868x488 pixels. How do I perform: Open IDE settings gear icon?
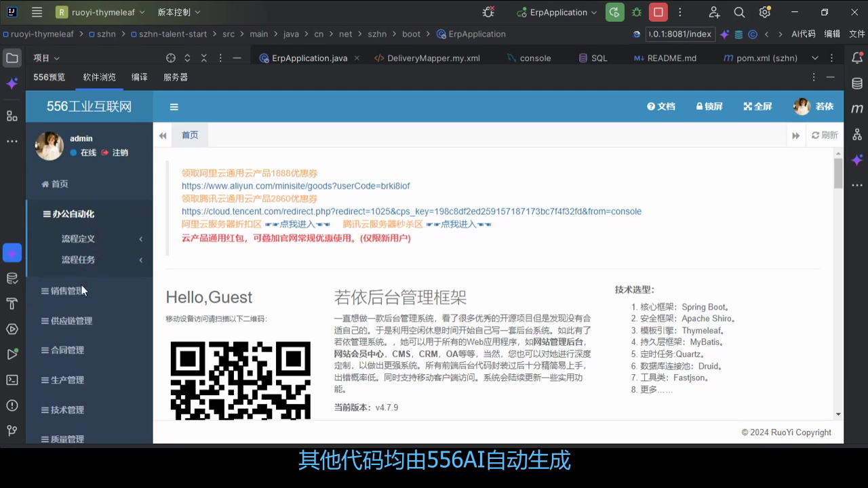[765, 12]
